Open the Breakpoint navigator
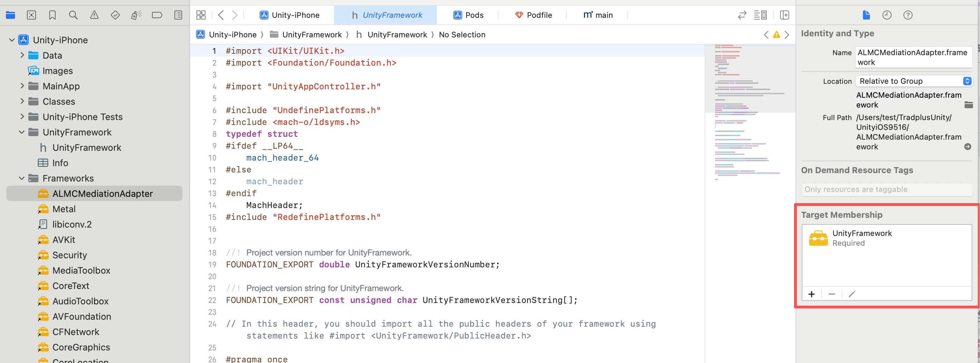Screen dimensions: 980x363 click(x=157, y=15)
